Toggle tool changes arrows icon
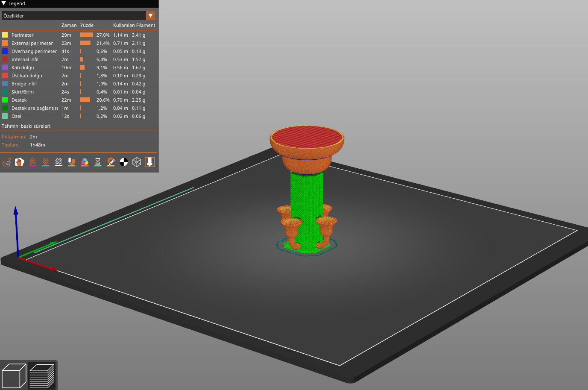Viewport: 588px width, 390px height. 72,162
